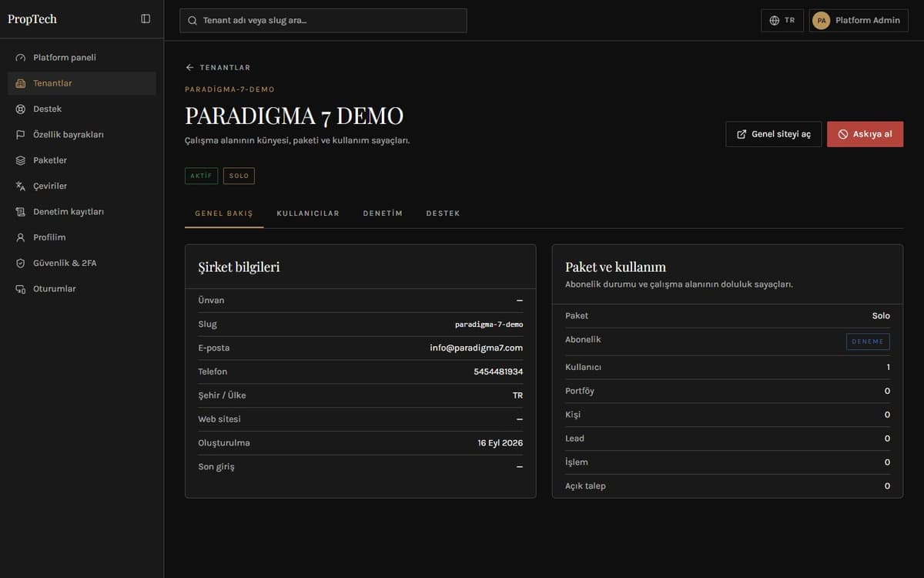Image resolution: width=924 pixels, height=578 pixels.
Task: Select the Genel Bakış tab
Action: [224, 213]
